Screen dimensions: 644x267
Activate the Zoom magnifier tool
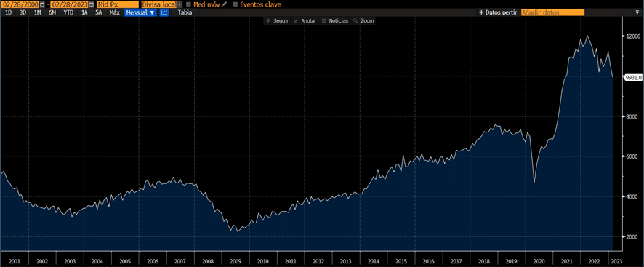[363, 20]
